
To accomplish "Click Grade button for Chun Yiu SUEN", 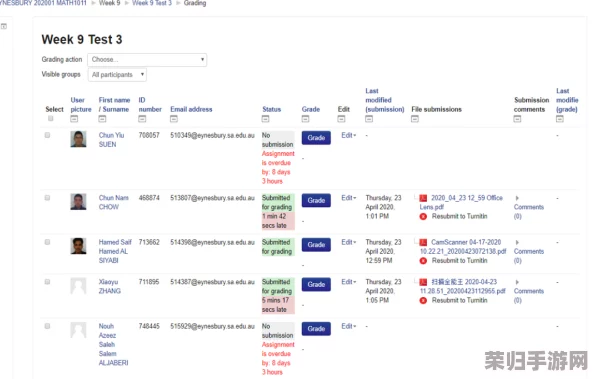I will tap(316, 138).
